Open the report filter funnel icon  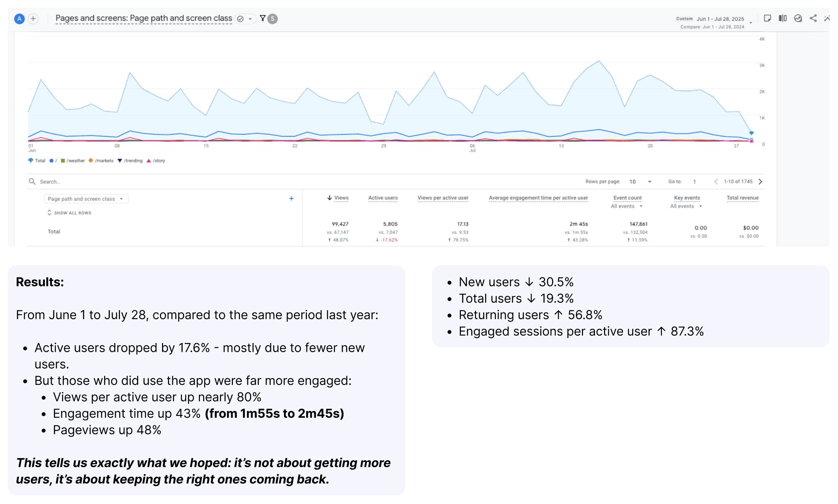click(263, 19)
